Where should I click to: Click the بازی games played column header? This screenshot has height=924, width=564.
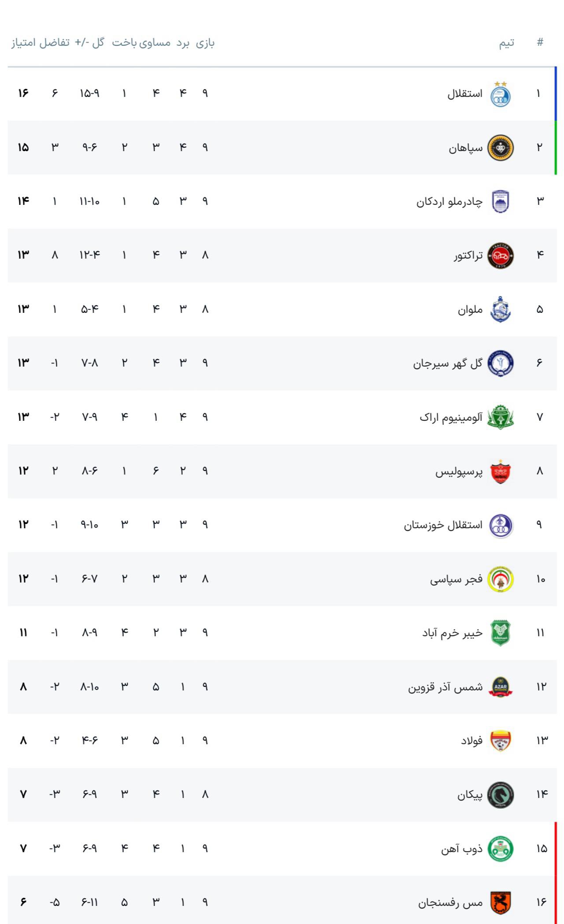click(205, 43)
